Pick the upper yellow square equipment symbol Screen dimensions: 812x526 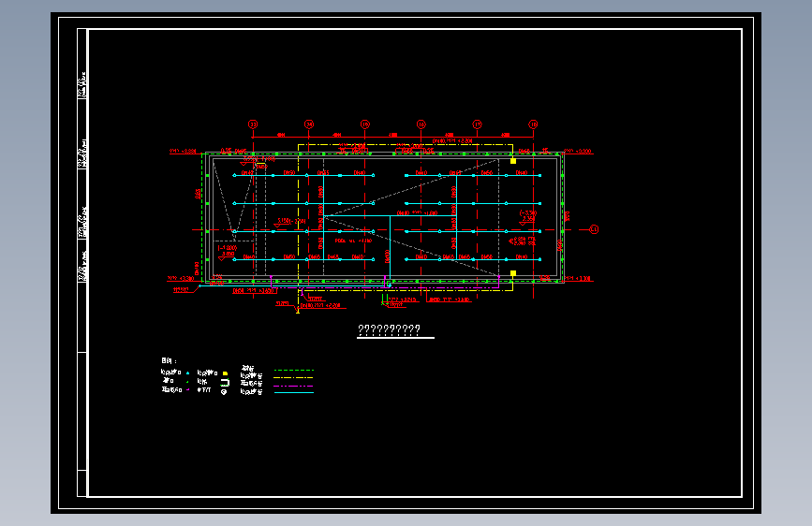pyautogui.click(x=513, y=161)
